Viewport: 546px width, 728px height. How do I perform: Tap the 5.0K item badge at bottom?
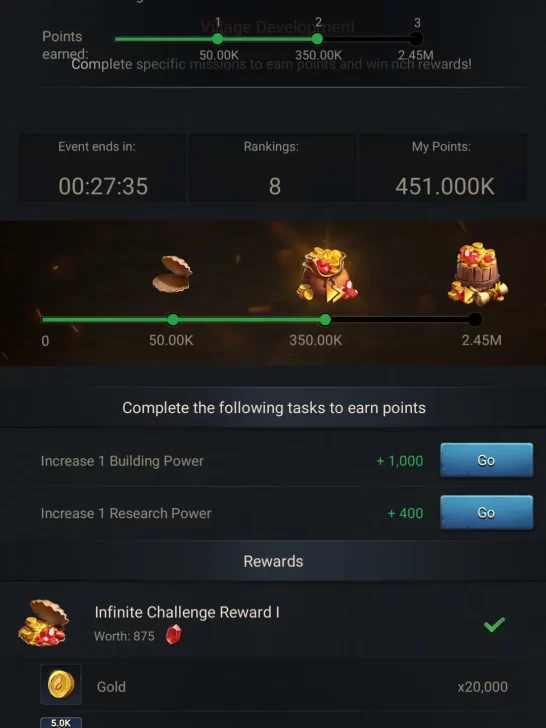pyautogui.click(x=61, y=722)
